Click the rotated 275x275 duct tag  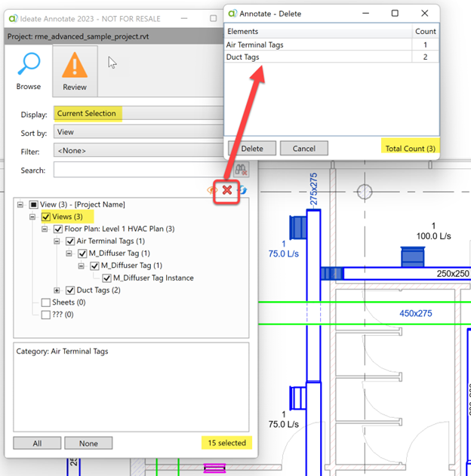coord(313,189)
